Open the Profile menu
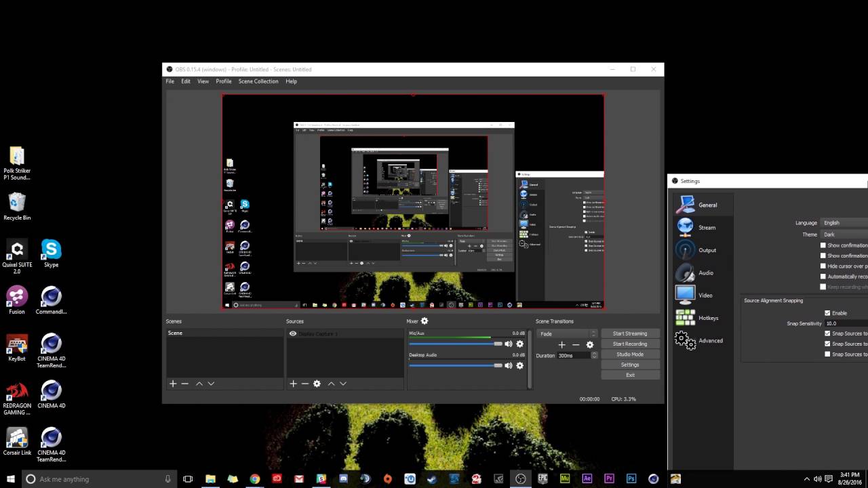 [223, 81]
